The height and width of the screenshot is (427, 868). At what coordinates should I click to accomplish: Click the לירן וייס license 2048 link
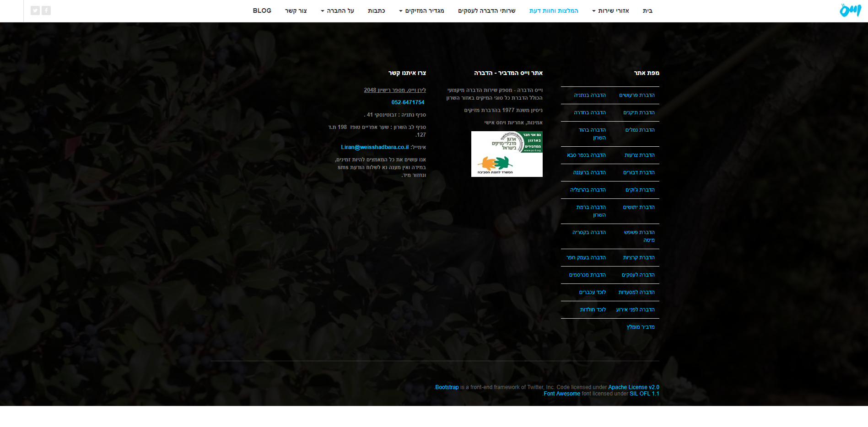click(x=395, y=90)
